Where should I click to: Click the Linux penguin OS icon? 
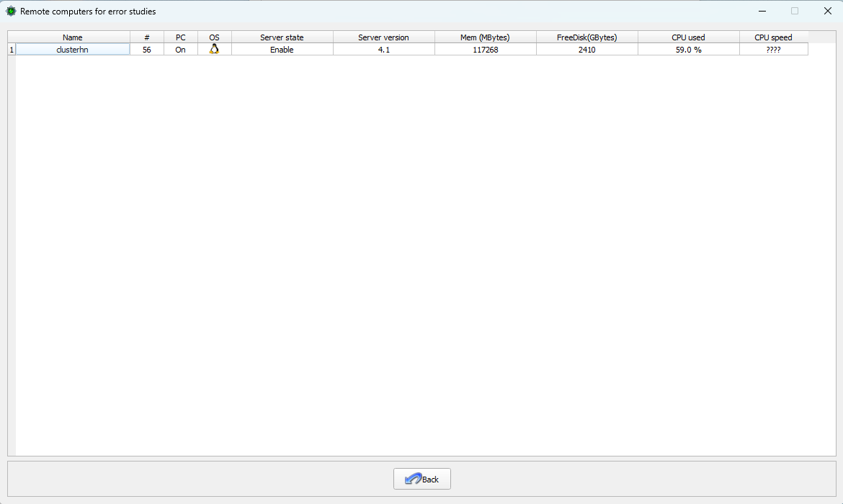pos(214,49)
